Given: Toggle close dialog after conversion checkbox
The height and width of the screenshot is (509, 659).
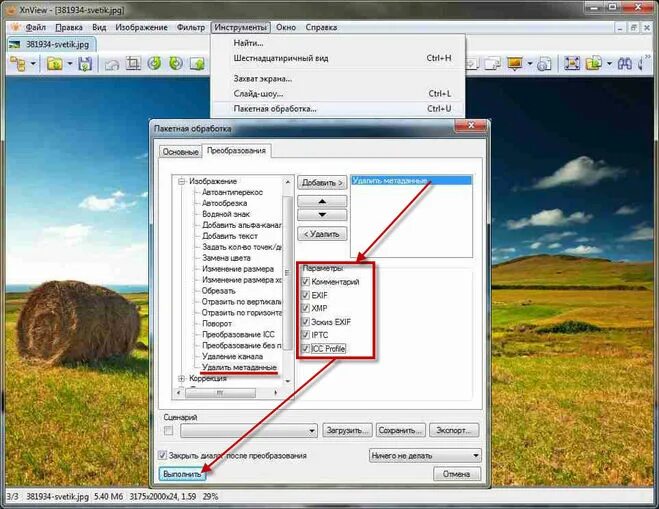Looking at the screenshot, I should click(162, 455).
